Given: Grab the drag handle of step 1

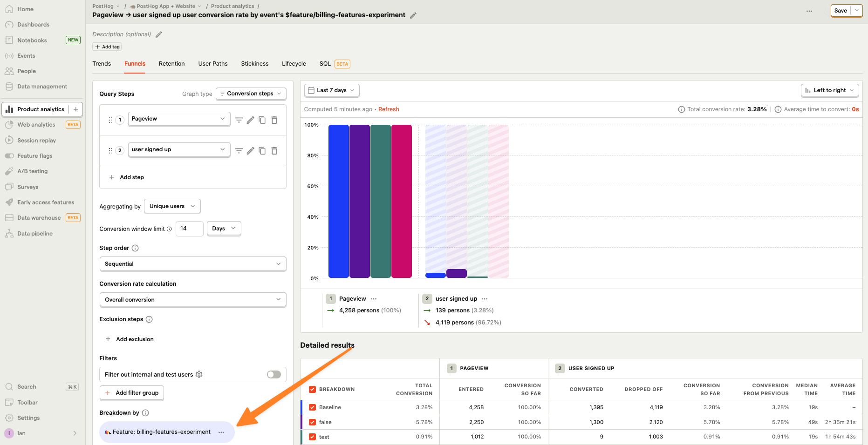Looking at the screenshot, I should click(x=110, y=120).
